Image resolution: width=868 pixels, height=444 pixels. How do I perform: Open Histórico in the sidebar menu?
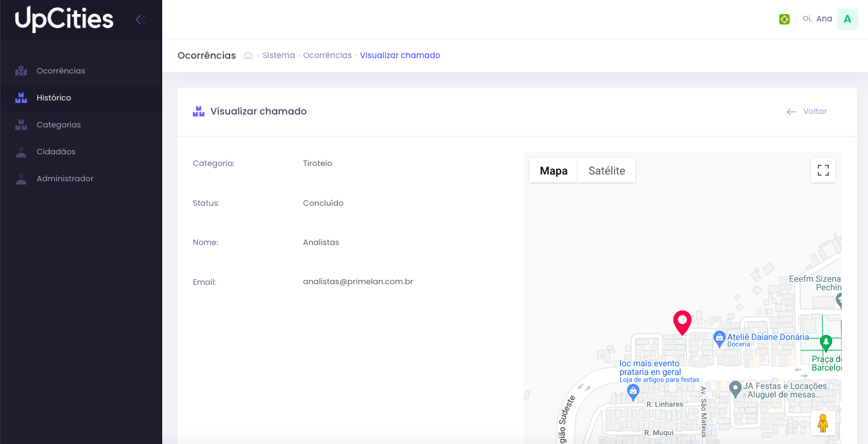click(x=81, y=98)
